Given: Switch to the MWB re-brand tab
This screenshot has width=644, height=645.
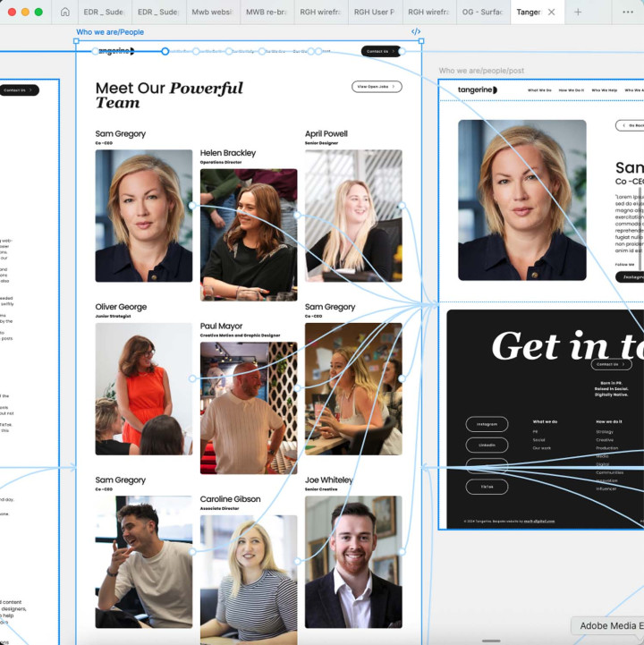Looking at the screenshot, I should pyautogui.click(x=266, y=13).
